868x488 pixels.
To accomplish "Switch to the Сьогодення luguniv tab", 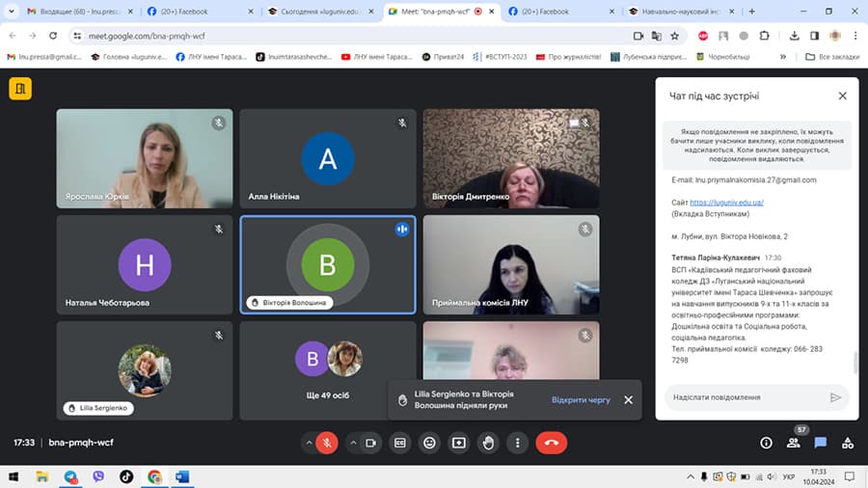I will [x=320, y=11].
